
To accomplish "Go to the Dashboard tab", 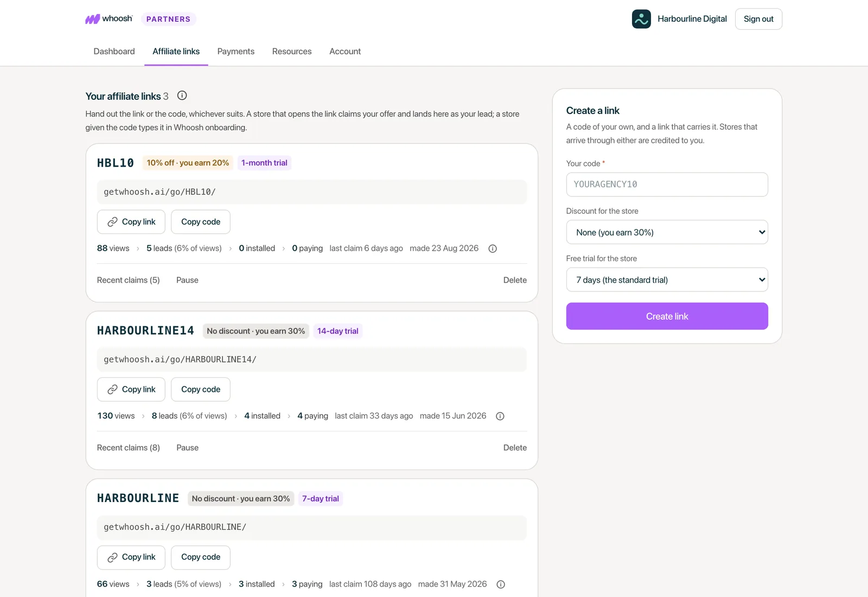I will coord(114,52).
